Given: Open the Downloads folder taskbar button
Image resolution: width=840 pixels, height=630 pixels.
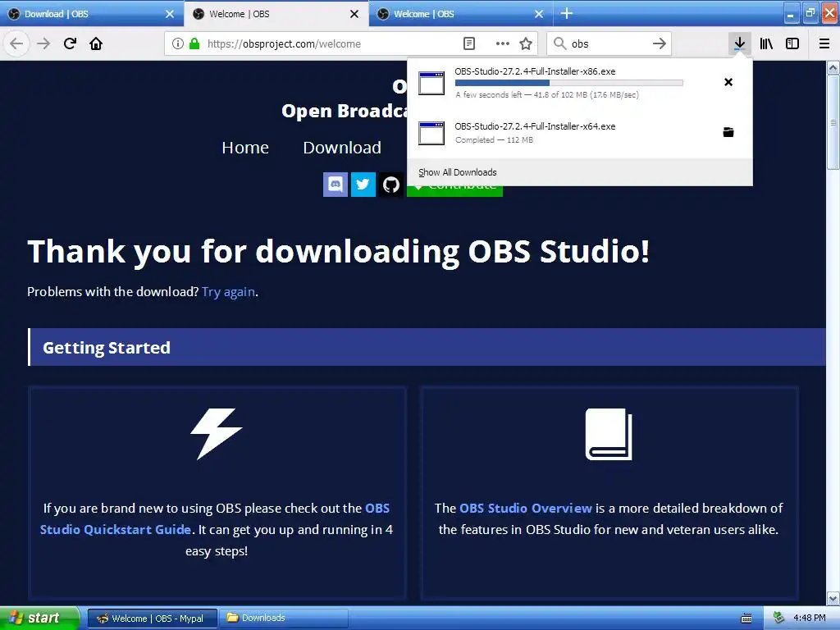Looking at the screenshot, I should 284,619.
